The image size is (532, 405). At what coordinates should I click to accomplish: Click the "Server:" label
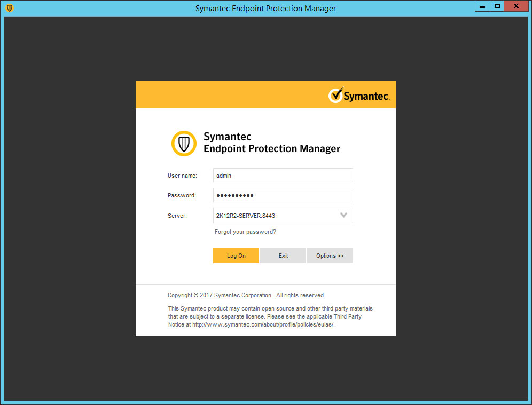click(x=177, y=216)
